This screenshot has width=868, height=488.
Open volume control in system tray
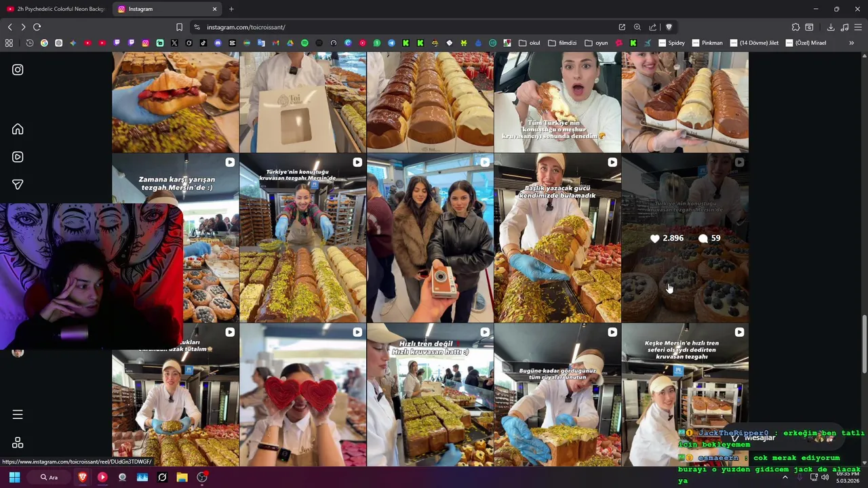coord(825,477)
